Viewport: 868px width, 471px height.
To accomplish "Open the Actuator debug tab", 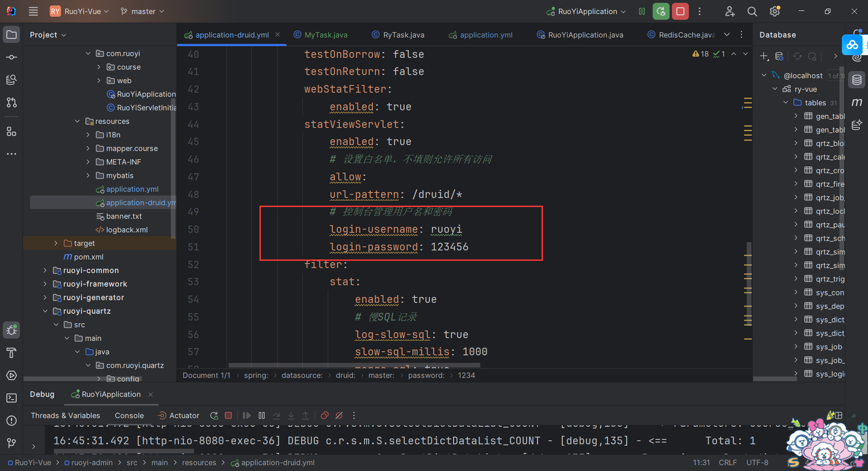I will (x=179, y=415).
